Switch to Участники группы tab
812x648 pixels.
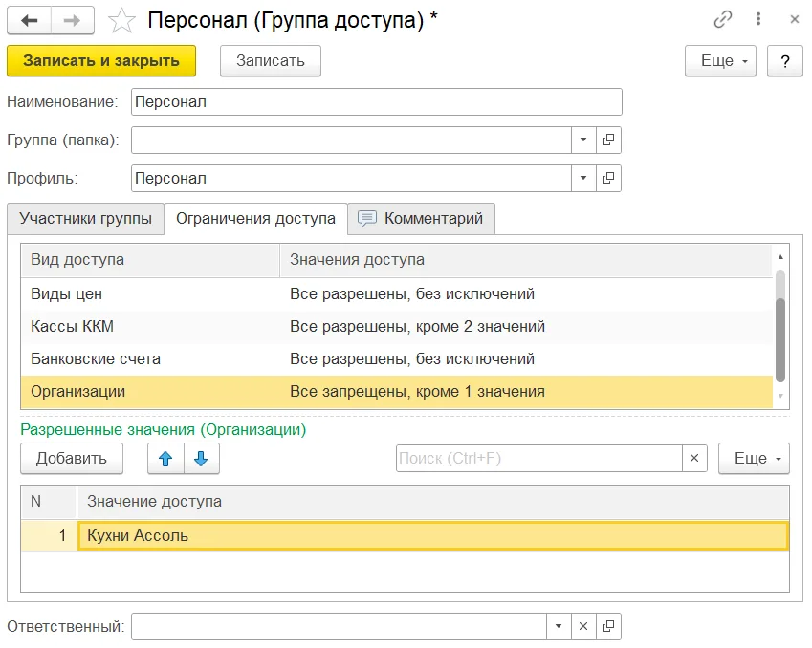[85, 219]
